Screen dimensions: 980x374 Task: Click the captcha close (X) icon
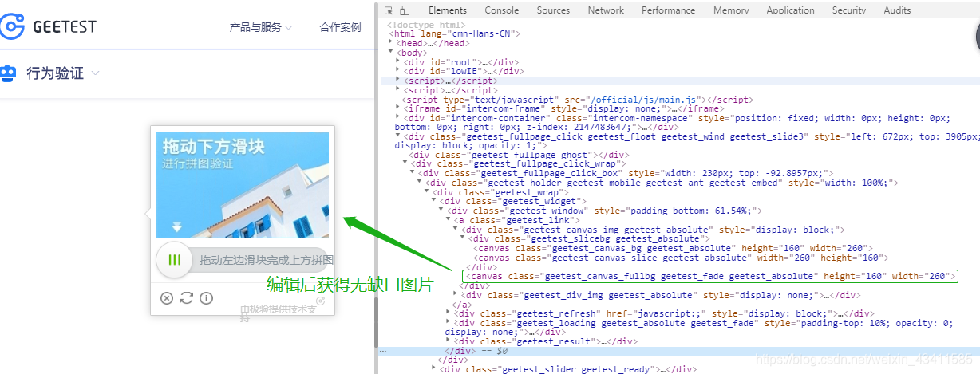[x=167, y=298]
